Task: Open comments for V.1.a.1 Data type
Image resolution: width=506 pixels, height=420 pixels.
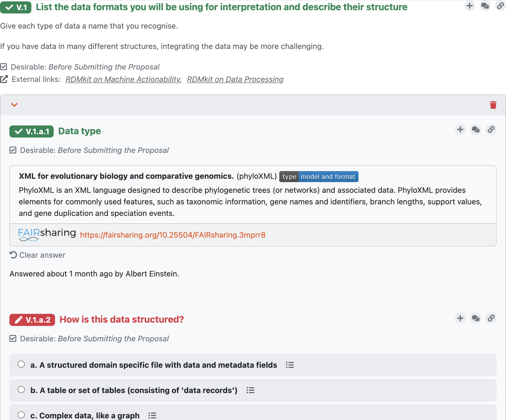Action: pos(476,130)
